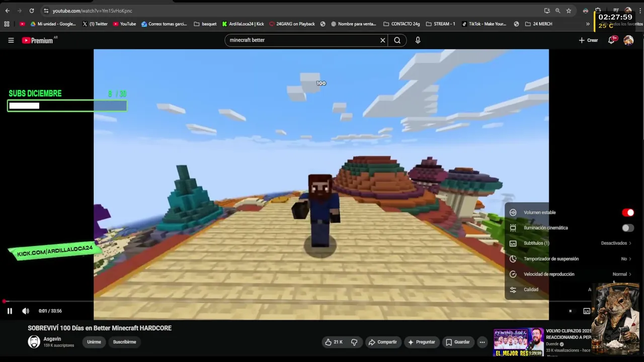Clear the search box text
Screen dimensions: 644x362
382,40
